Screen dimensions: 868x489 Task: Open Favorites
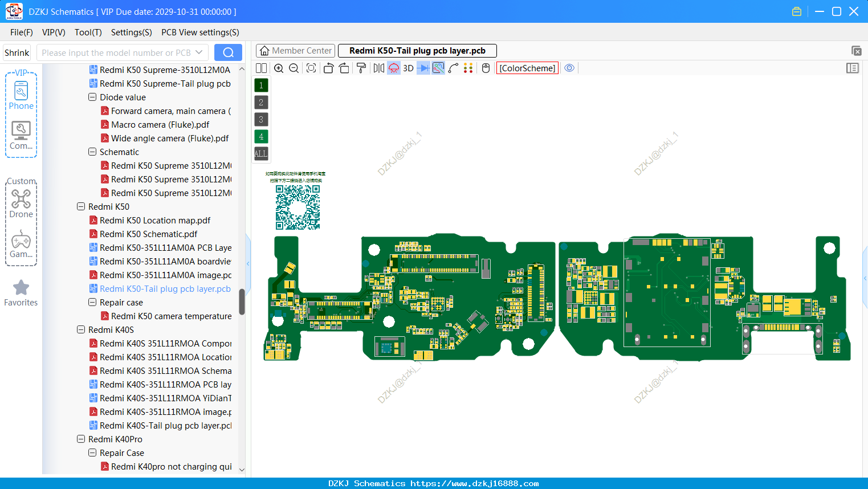coord(21,293)
